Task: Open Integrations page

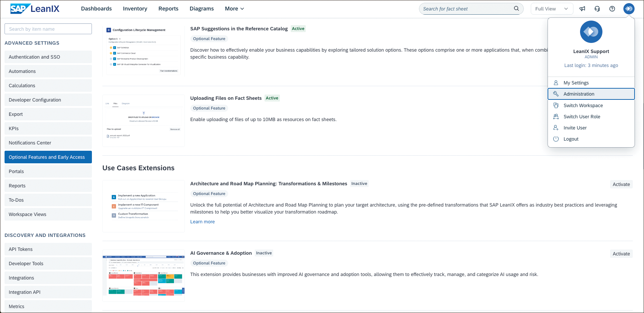Action: coord(48,278)
